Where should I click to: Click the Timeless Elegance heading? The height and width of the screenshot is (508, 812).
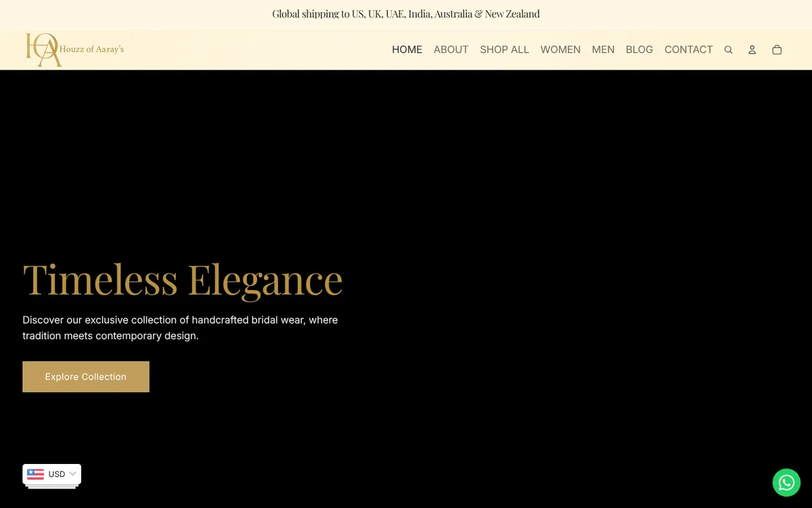pos(183,279)
